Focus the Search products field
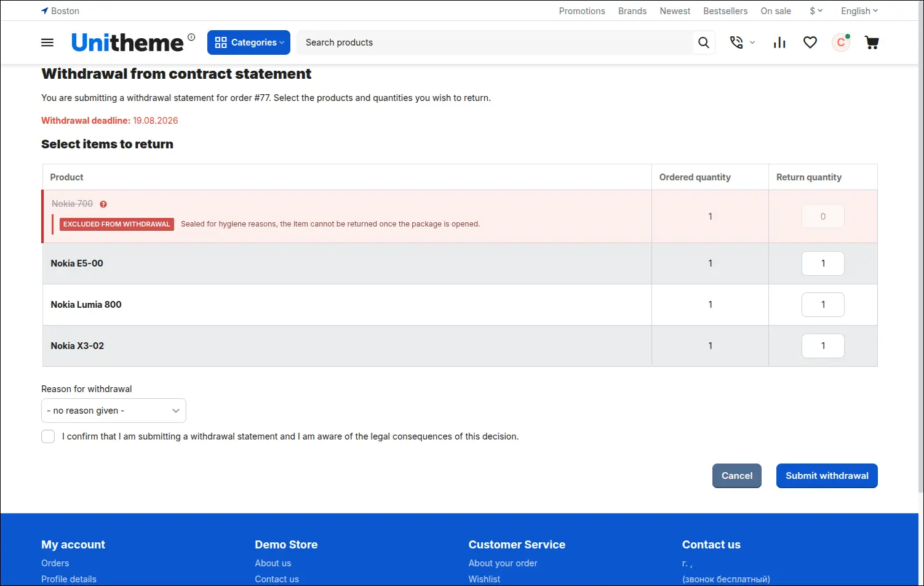The width and height of the screenshot is (924, 586). point(496,42)
